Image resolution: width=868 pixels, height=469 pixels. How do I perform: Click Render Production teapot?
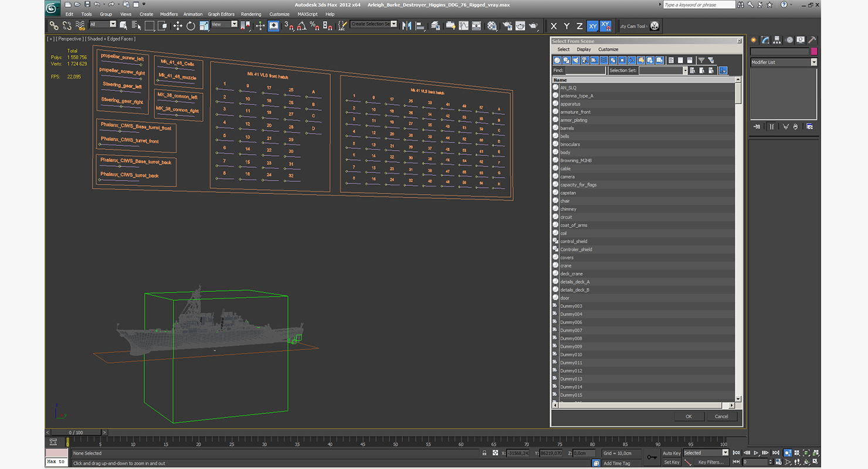click(x=534, y=26)
